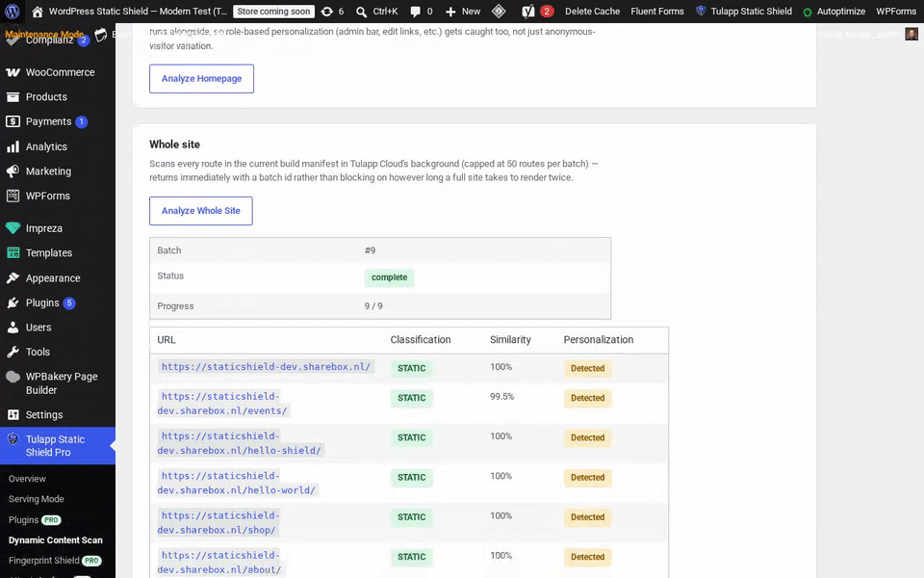Click the Templates sidebar icon

[x=13, y=253]
